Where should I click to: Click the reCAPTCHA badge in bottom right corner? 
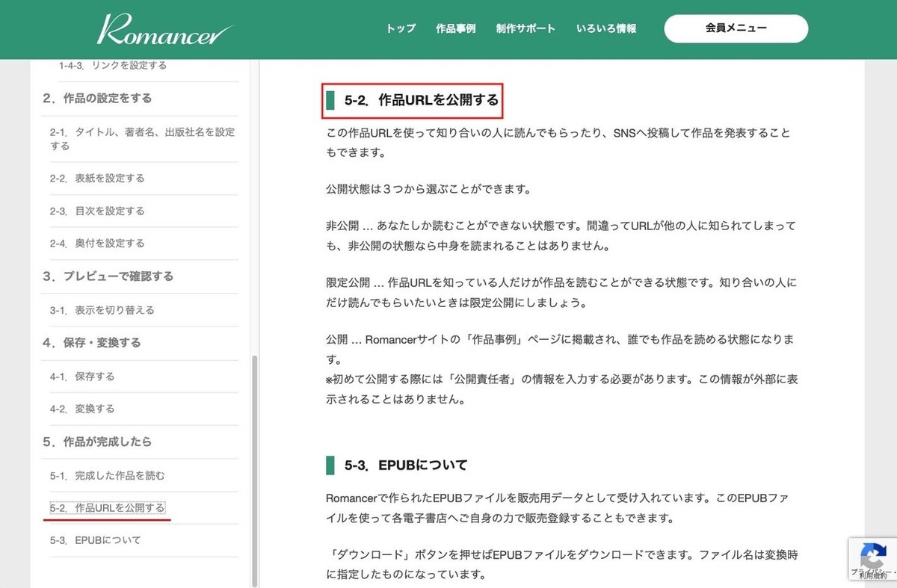(873, 559)
